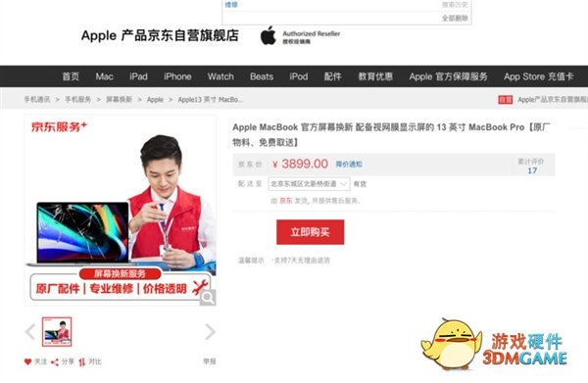Open the Mac navigation item

pos(104,76)
